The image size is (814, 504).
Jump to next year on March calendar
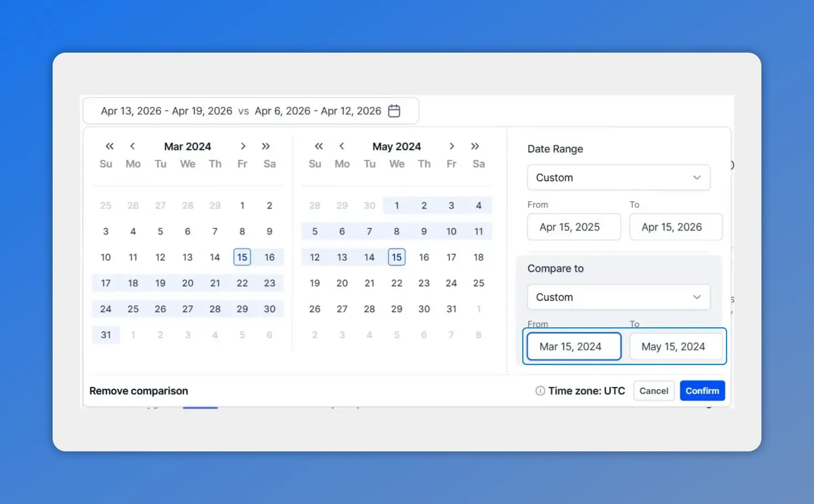click(x=266, y=146)
